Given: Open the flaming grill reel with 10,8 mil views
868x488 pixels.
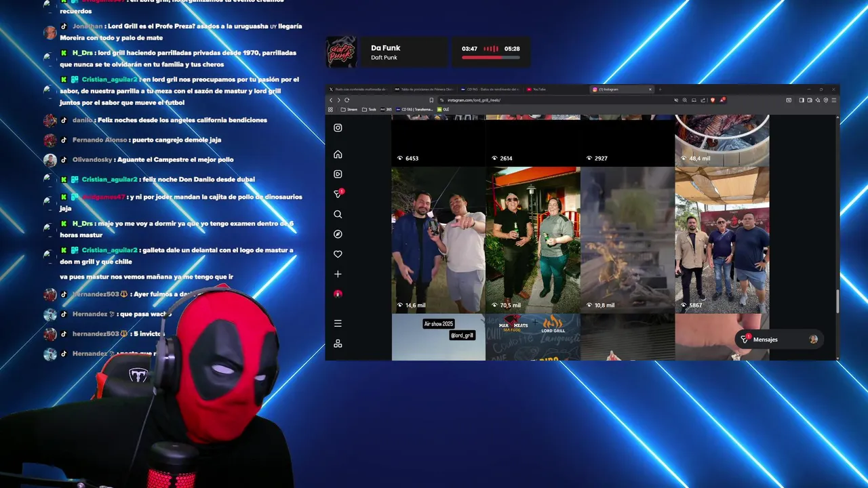Looking at the screenshot, I should click(627, 240).
